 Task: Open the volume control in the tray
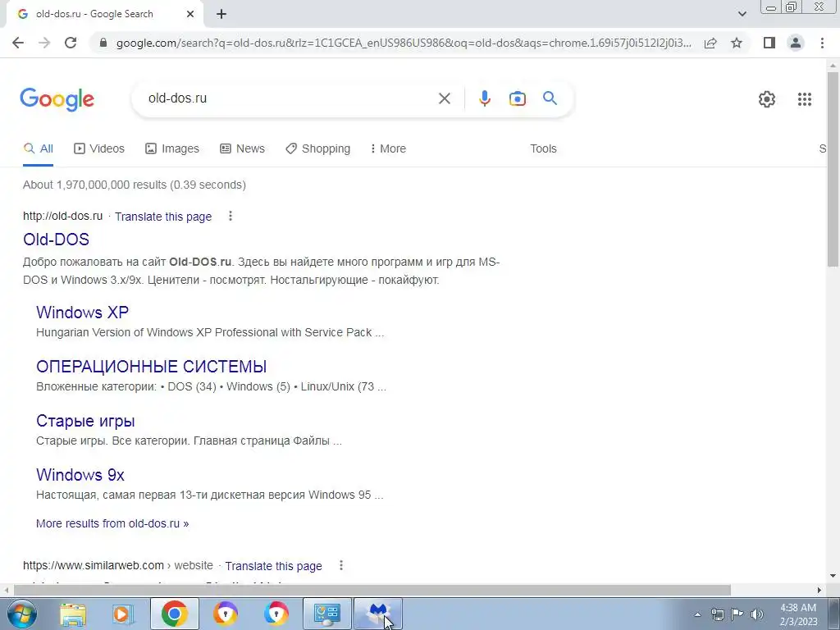click(756, 614)
